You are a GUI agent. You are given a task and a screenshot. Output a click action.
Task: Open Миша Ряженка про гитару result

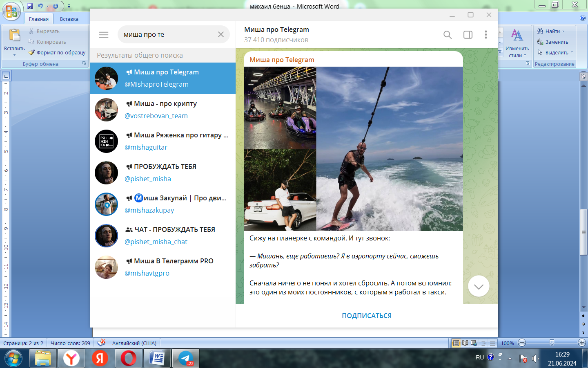click(x=163, y=141)
